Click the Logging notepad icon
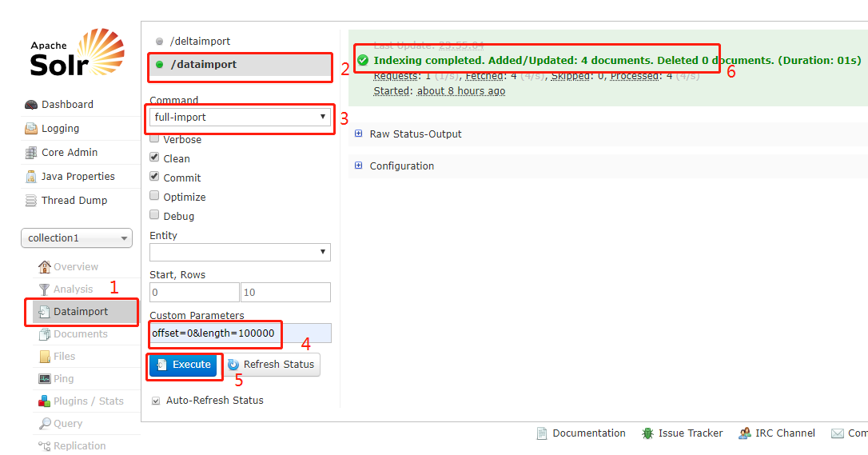 (31, 129)
